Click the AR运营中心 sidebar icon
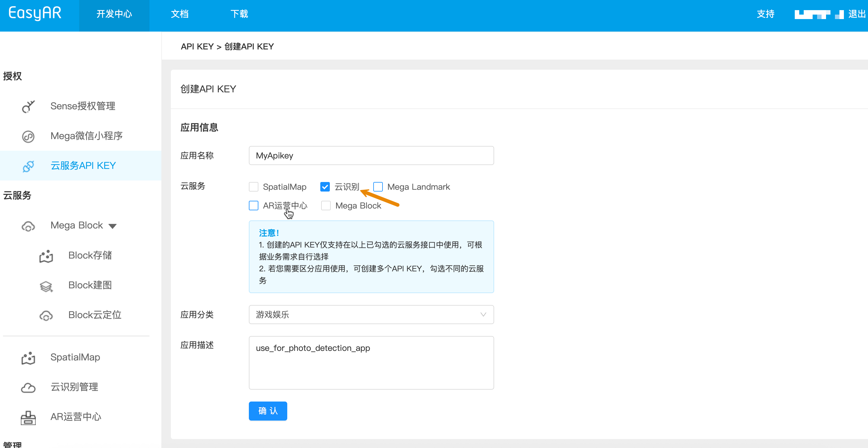Viewport: 868px width, 448px height. tap(28, 417)
